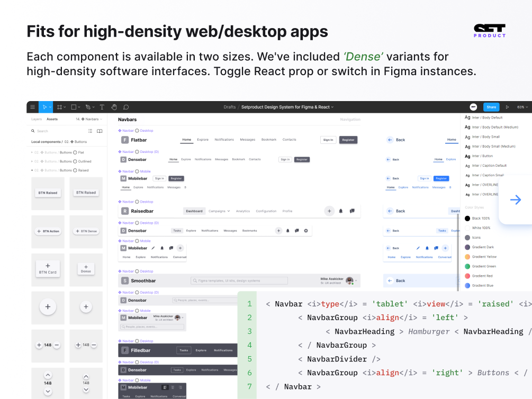Select the Text tool
Viewport: 532px width, 399px height.
point(102,107)
